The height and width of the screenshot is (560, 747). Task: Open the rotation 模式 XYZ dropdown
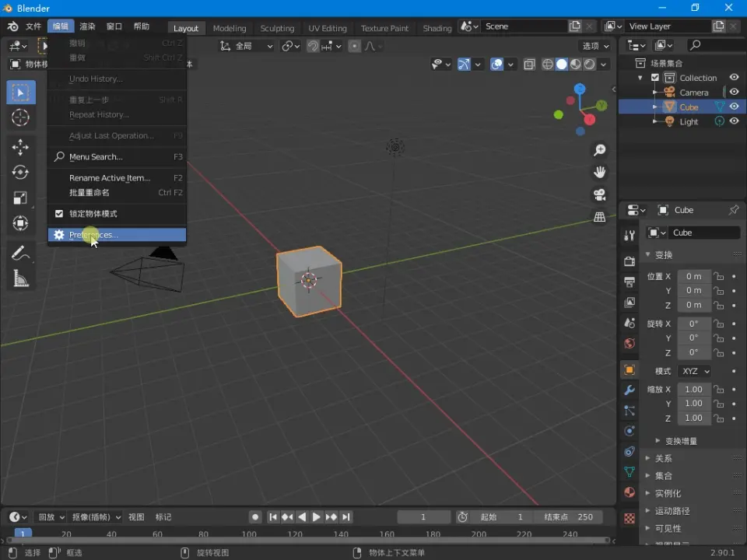click(694, 371)
